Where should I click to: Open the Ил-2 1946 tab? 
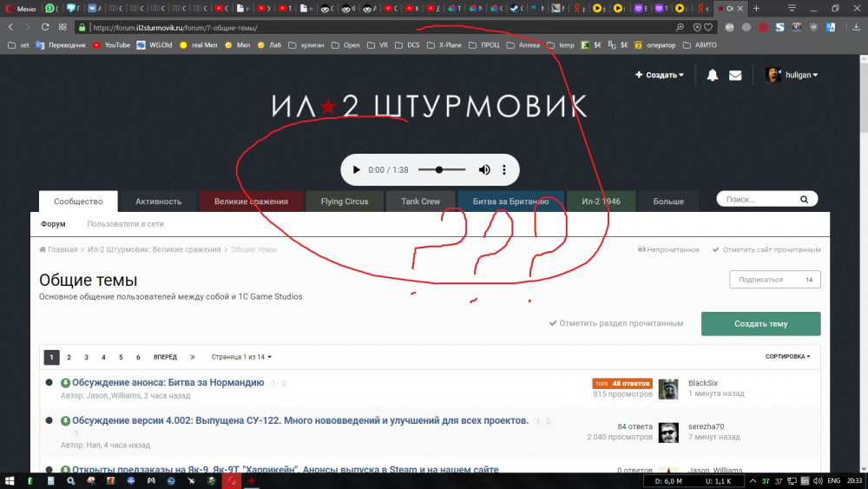pyautogui.click(x=601, y=202)
